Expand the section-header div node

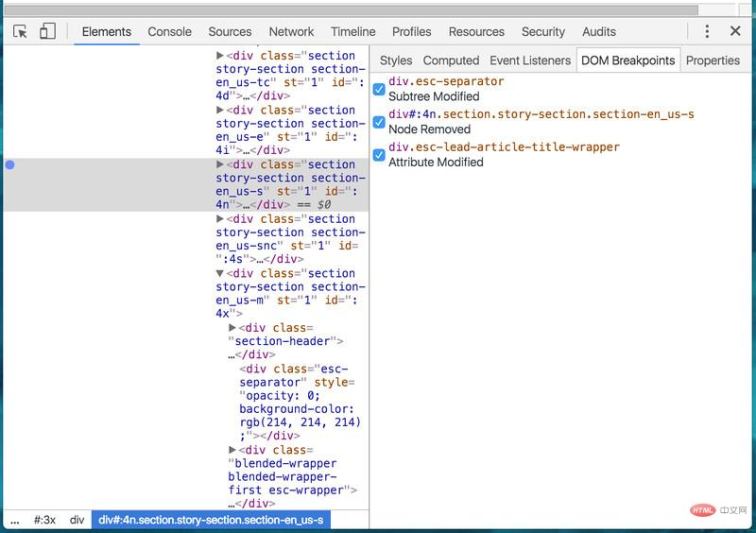point(232,328)
